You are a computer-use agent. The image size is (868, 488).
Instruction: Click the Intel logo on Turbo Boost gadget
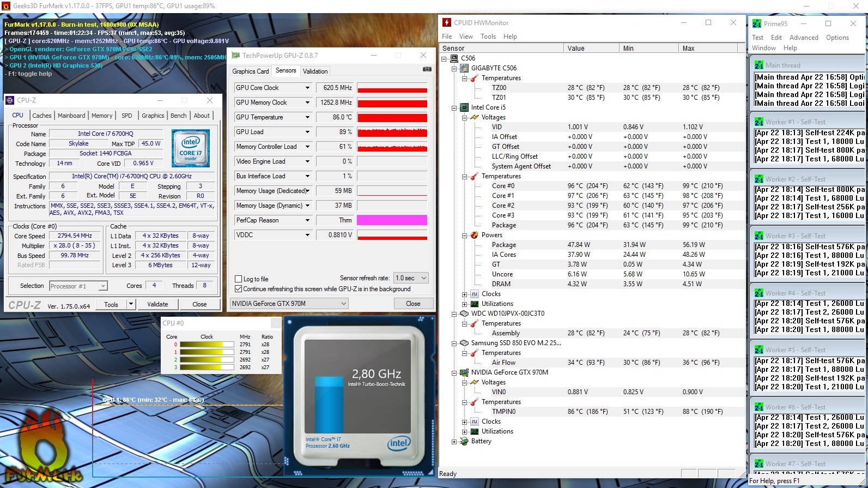[x=399, y=443]
